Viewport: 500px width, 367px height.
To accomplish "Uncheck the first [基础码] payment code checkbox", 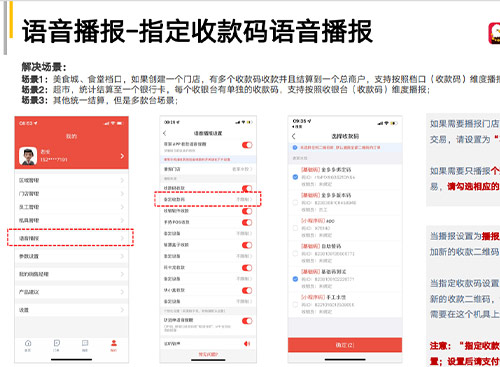I will 295,177.
